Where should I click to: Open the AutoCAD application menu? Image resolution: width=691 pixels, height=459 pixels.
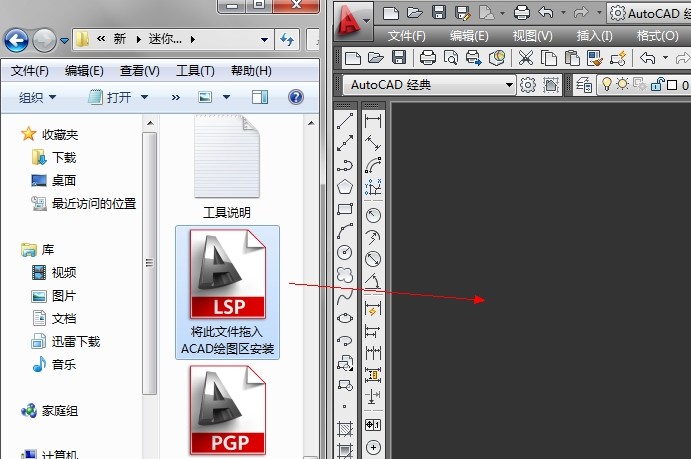pos(353,20)
